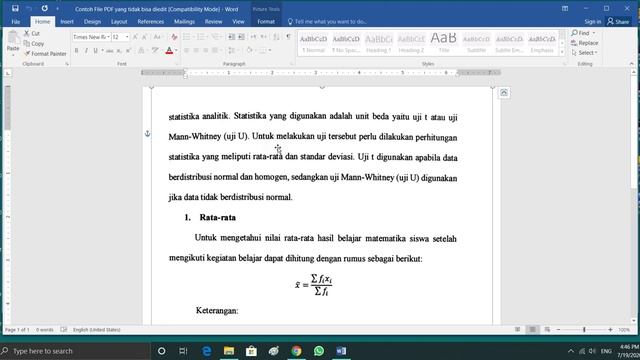Select the Heading 1 style
Viewport: 640px width, 360px height.
click(378, 43)
